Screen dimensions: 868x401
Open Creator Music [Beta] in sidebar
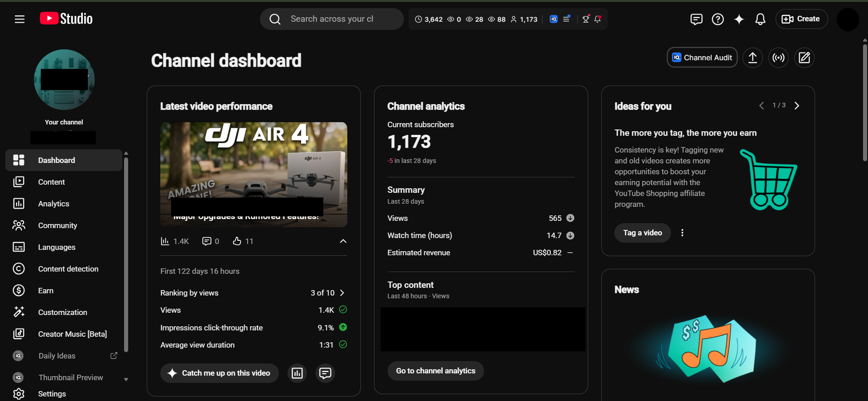(64, 334)
